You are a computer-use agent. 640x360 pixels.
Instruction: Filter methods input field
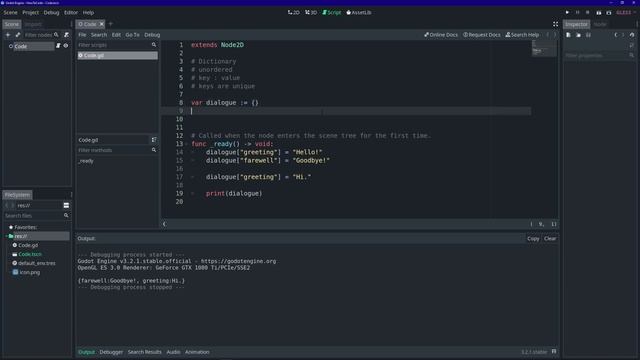pyautogui.click(x=117, y=150)
